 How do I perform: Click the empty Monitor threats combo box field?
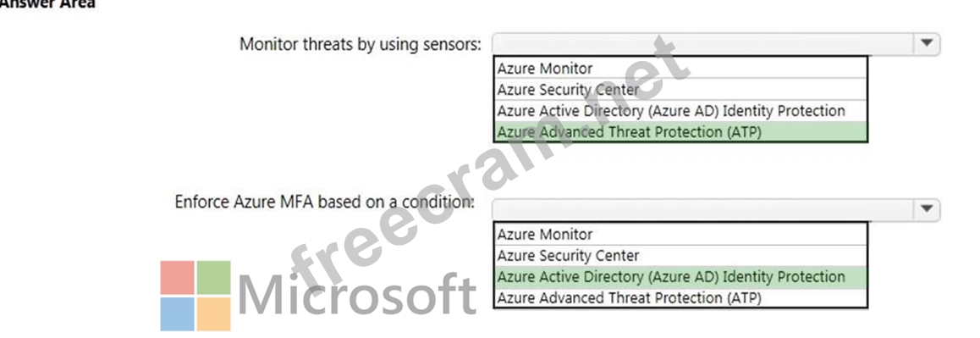(x=703, y=44)
